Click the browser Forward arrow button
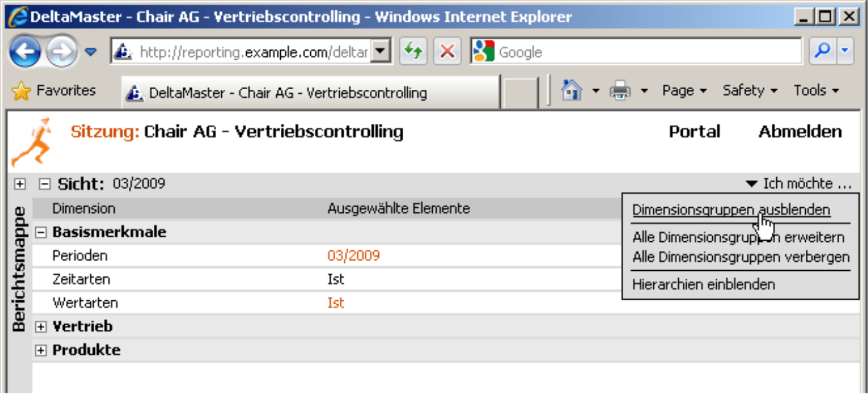This screenshot has width=868, height=394. coord(62,52)
